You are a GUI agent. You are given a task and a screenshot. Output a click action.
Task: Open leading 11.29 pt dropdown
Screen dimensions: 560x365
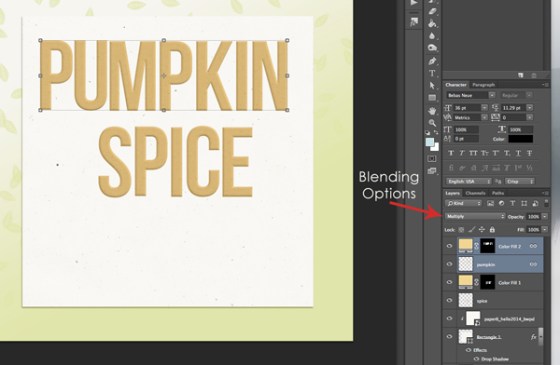point(530,108)
